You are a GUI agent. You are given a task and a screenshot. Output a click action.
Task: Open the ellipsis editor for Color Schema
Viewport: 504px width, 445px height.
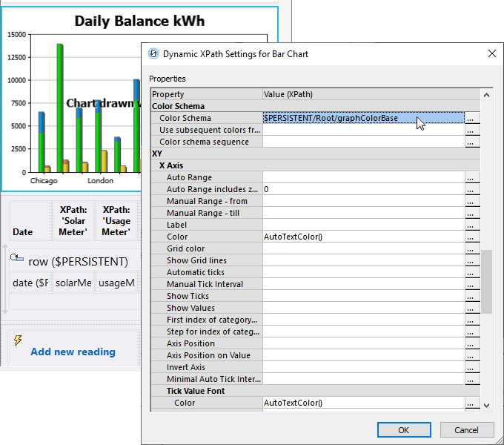click(x=471, y=118)
